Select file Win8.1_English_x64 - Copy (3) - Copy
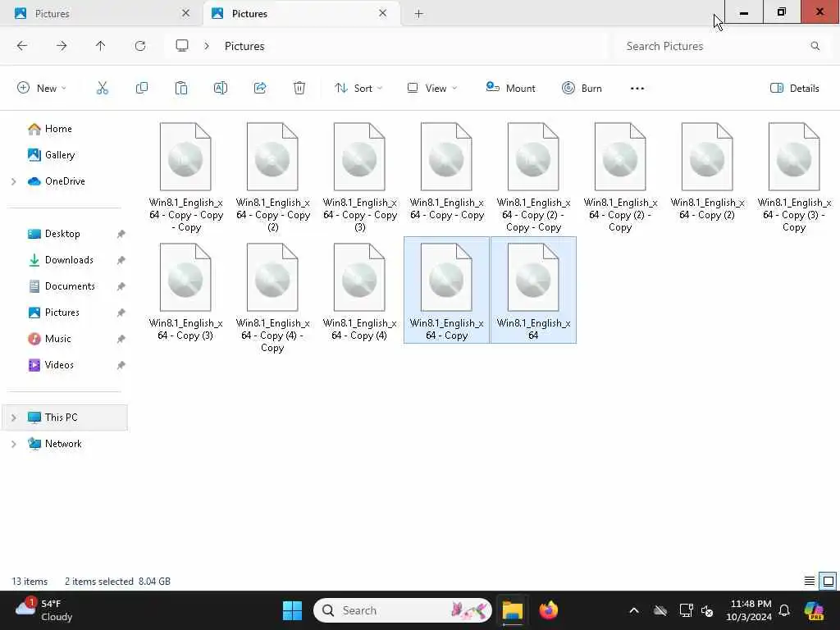This screenshot has width=840, height=630. (794, 177)
